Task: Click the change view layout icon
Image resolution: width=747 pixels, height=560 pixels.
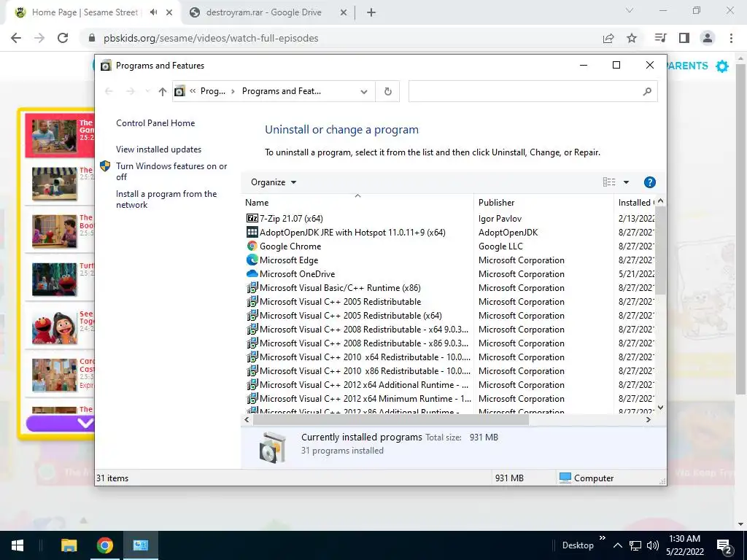Action: coord(609,182)
